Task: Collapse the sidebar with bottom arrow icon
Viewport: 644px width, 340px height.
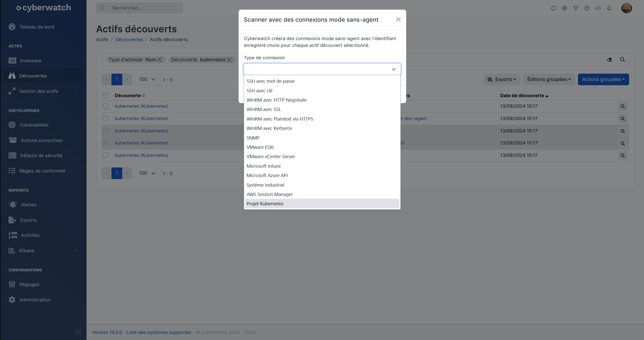Action: [x=78, y=332]
